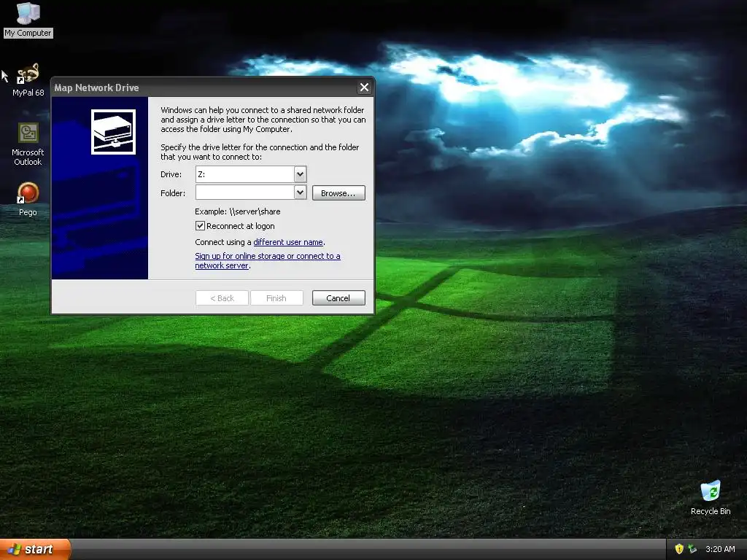Uncheck Reconnect at logon

pos(200,226)
